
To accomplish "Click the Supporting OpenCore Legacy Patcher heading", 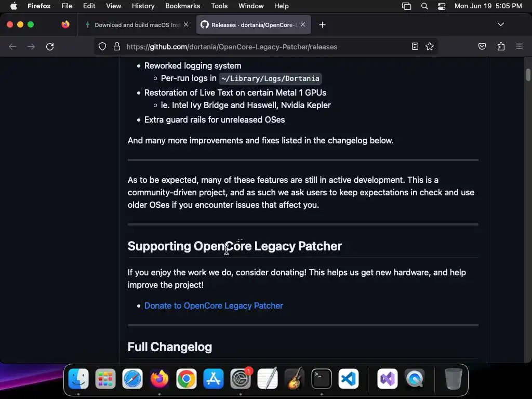I will [234, 246].
